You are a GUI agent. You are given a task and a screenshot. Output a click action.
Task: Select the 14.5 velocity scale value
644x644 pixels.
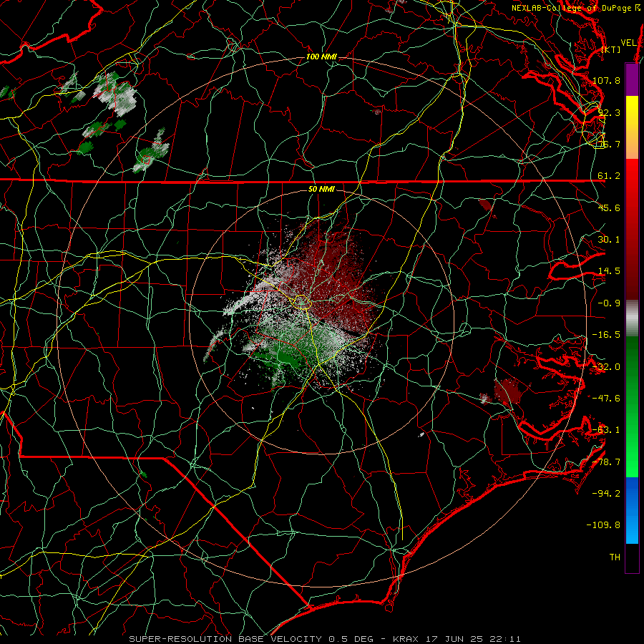pyautogui.click(x=609, y=271)
